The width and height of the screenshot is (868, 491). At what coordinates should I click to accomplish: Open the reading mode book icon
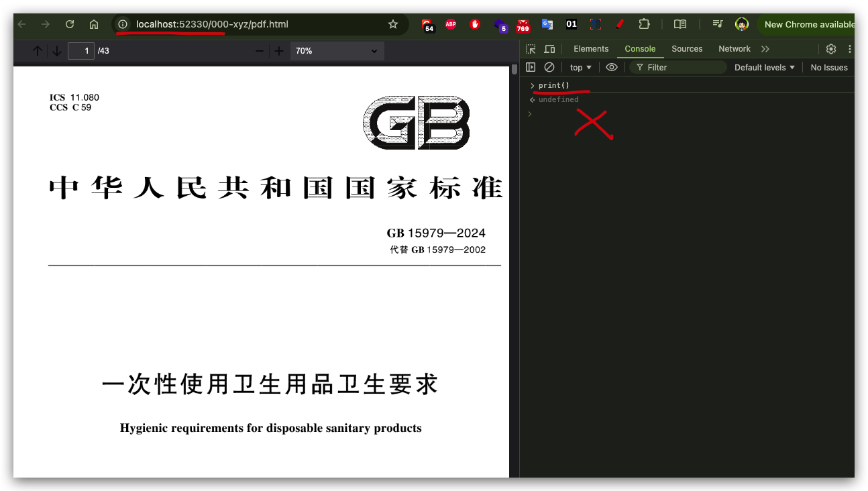click(x=680, y=24)
